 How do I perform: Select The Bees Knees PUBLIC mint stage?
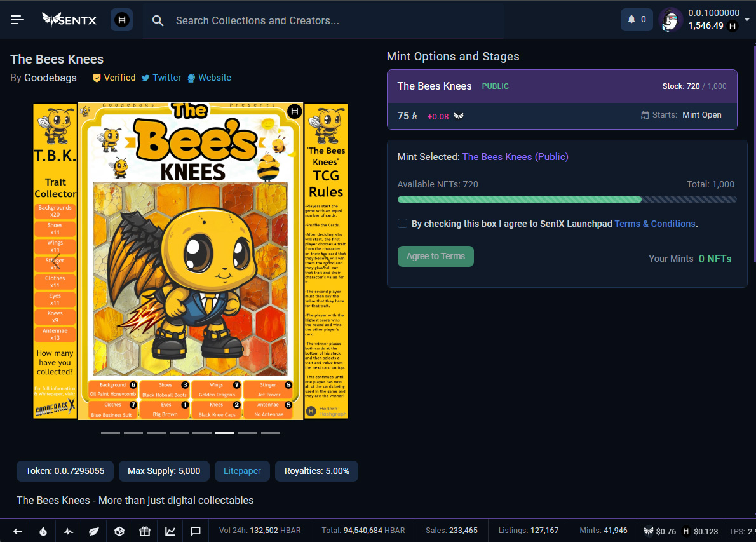[x=562, y=100]
